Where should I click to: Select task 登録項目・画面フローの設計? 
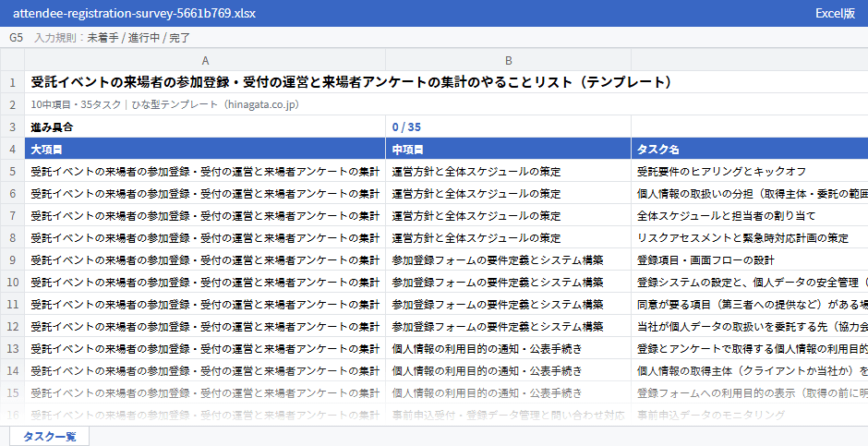(750, 259)
